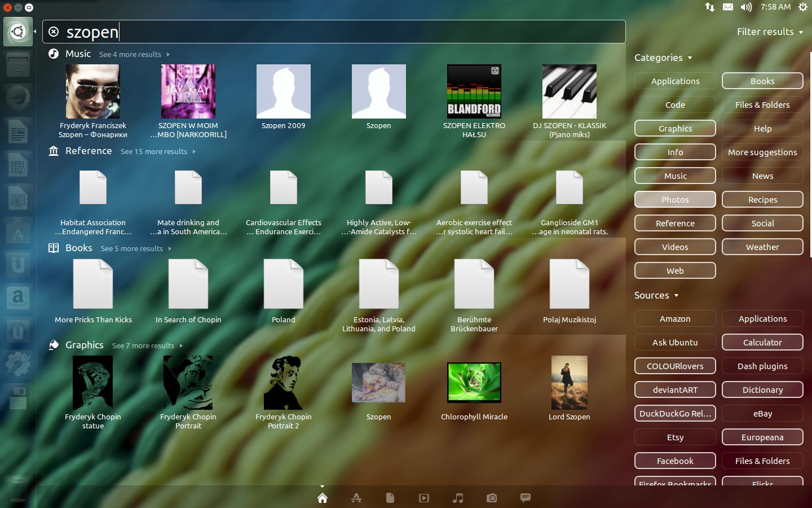The height and width of the screenshot is (508, 812).
Task: Enable the Recipes category filter
Action: pyautogui.click(x=762, y=200)
